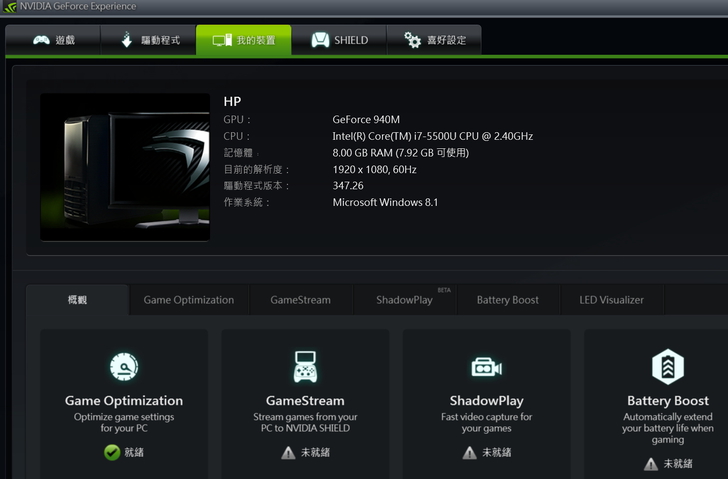Screen dimensions: 728x479
Task: Click the ShadowPlay camcorder icon
Action: coord(487,368)
